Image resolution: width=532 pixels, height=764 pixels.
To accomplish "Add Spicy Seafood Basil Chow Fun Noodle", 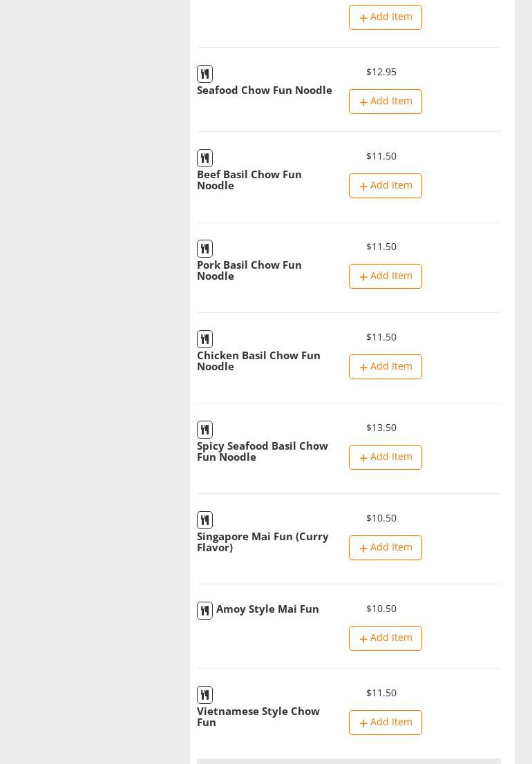I will point(385,457).
